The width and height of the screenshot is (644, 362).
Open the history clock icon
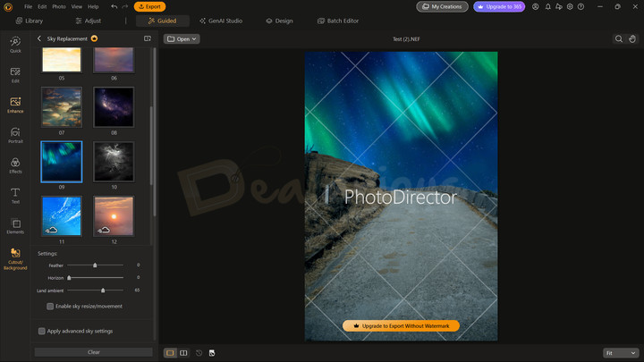coord(199,353)
